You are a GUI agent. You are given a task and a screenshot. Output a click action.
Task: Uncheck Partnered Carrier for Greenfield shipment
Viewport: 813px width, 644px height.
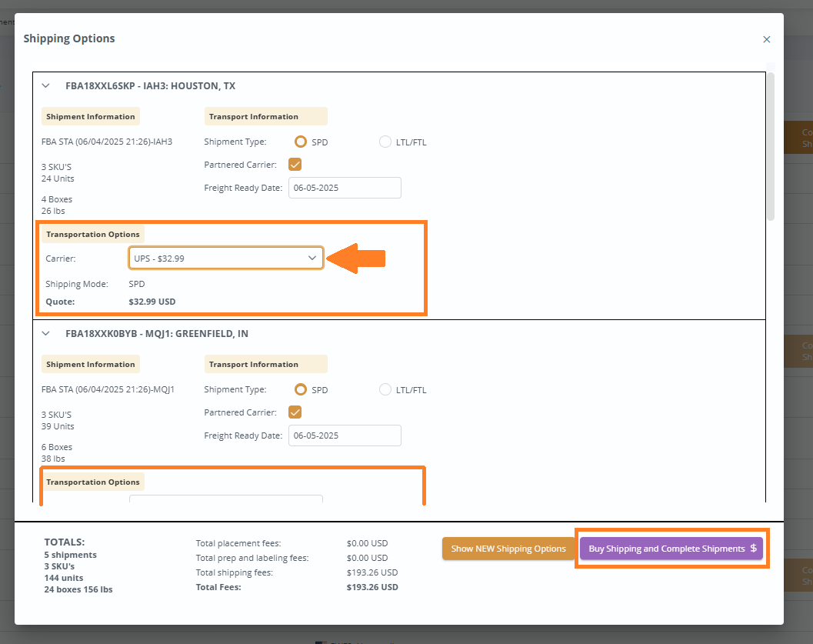pos(295,412)
